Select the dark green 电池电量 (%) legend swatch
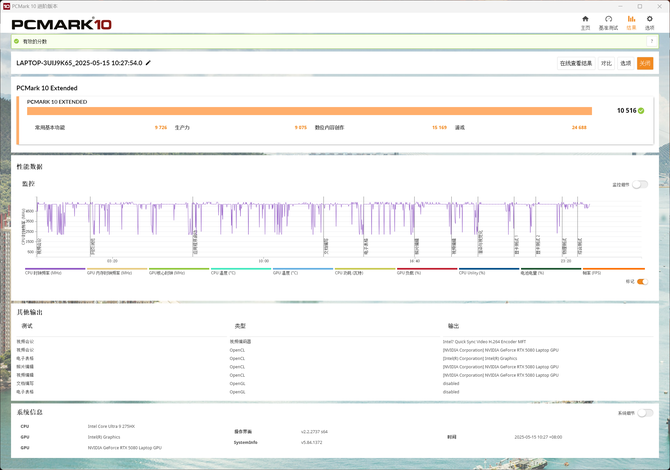This screenshot has height=470, width=670. (551, 271)
